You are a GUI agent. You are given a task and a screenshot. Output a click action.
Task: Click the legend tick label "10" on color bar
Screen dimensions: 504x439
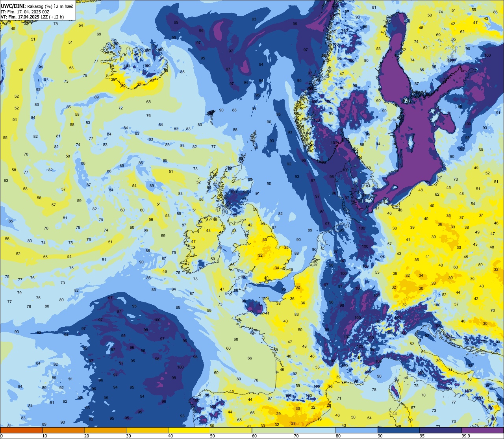(x=44, y=436)
